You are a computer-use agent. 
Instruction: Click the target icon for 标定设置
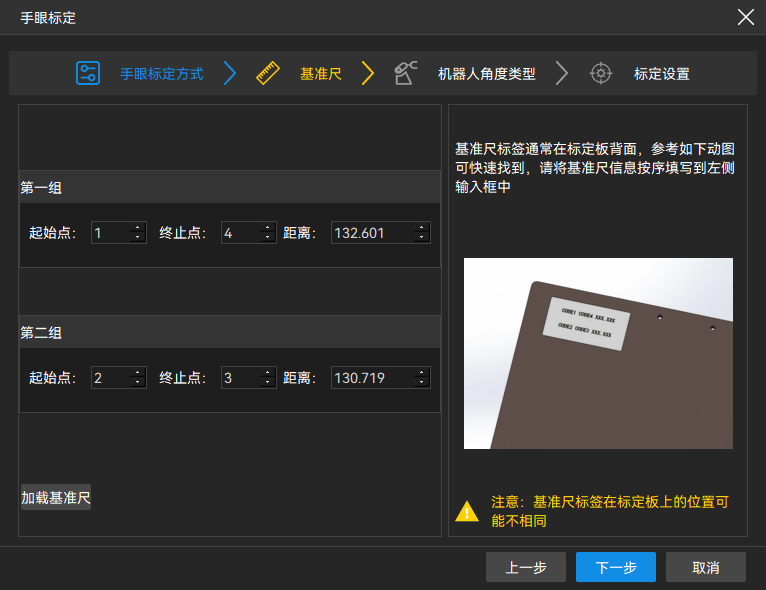click(600, 73)
